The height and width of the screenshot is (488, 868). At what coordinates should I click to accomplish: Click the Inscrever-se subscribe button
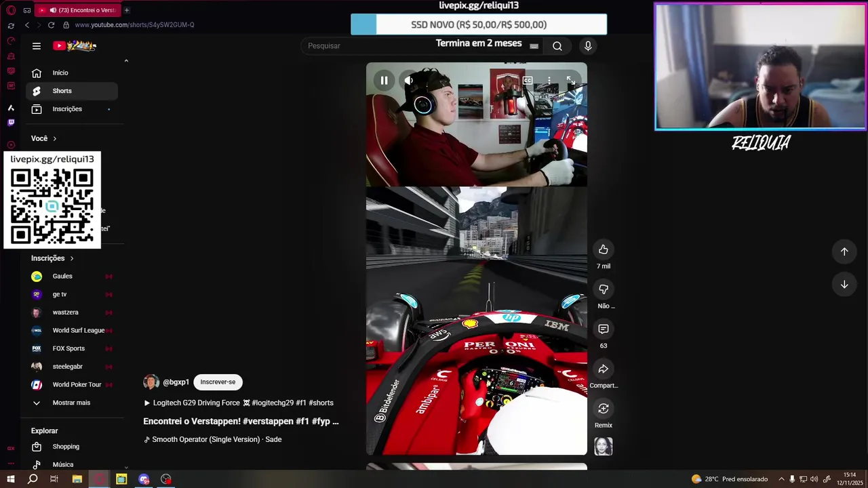click(x=218, y=382)
